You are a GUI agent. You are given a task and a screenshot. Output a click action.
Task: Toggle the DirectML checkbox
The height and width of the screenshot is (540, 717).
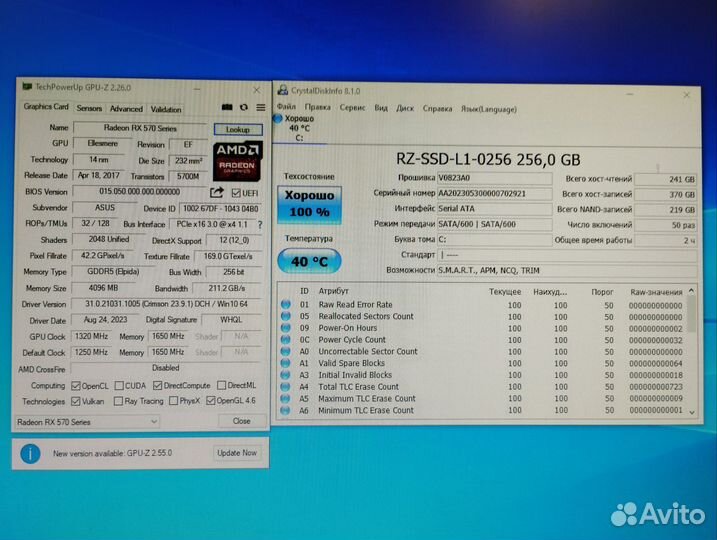click(x=222, y=385)
